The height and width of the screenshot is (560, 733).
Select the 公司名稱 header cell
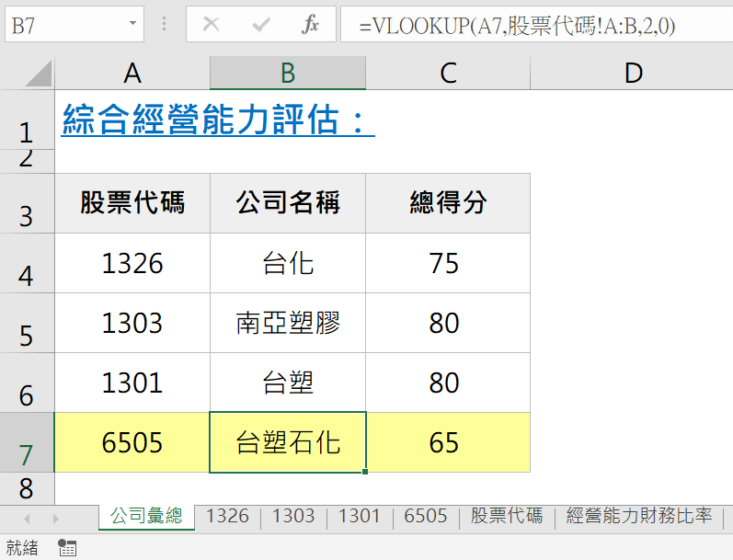click(x=288, y=203)
